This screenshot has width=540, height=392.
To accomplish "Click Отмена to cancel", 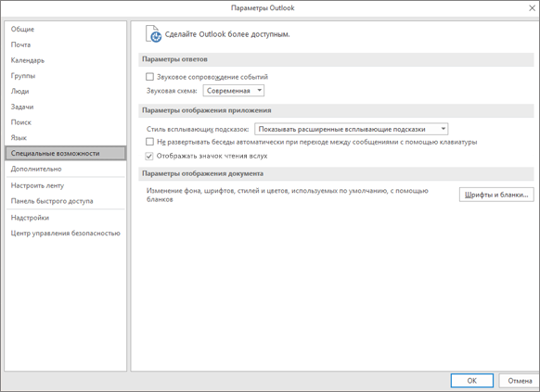I will 520,381.
